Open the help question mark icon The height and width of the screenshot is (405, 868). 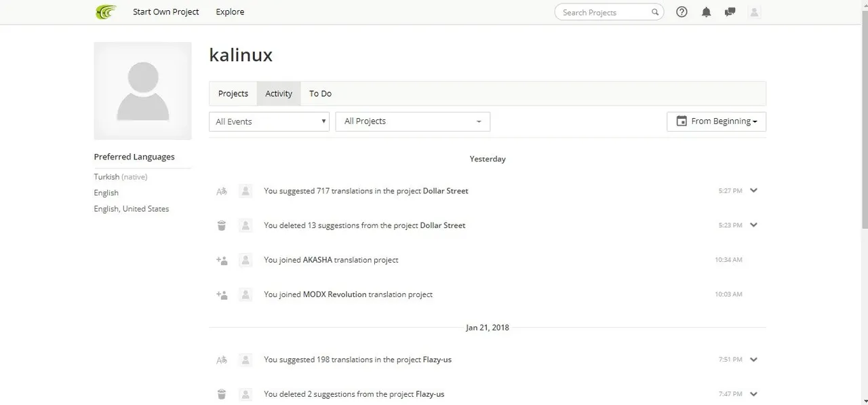point(682,12)
